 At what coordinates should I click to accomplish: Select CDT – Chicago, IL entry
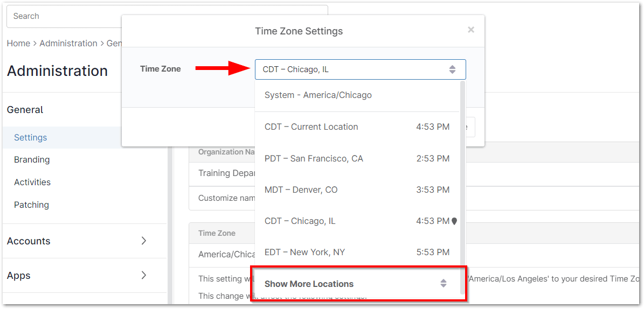pos(300,221)
